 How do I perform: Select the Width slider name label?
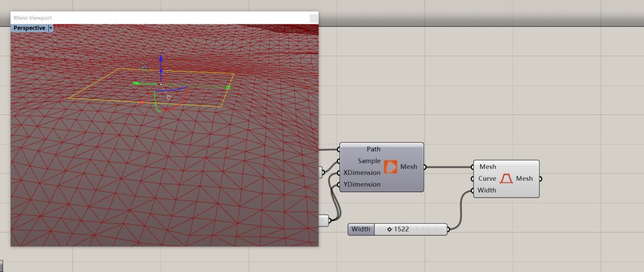(361, 229)
